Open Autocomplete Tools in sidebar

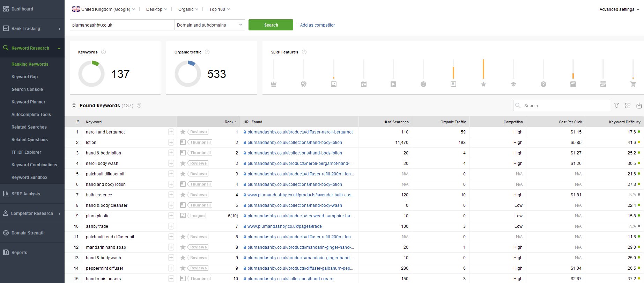[31, 115]
